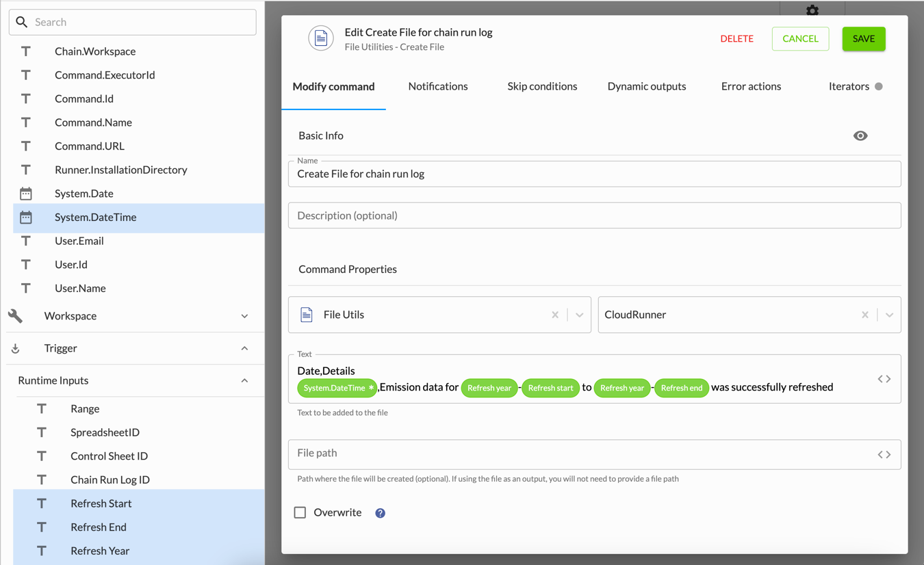Toggle the Overwrite checkbox

pos(300,512)
